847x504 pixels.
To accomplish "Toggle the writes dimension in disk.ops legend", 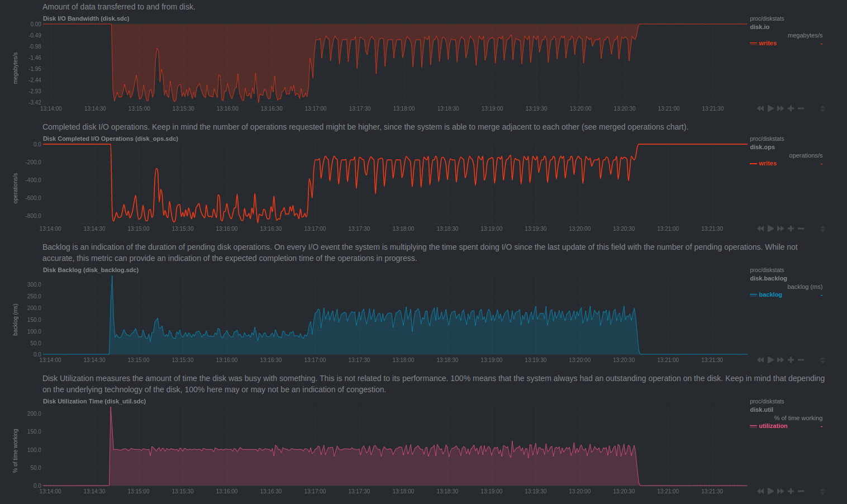I will (767, 163).
